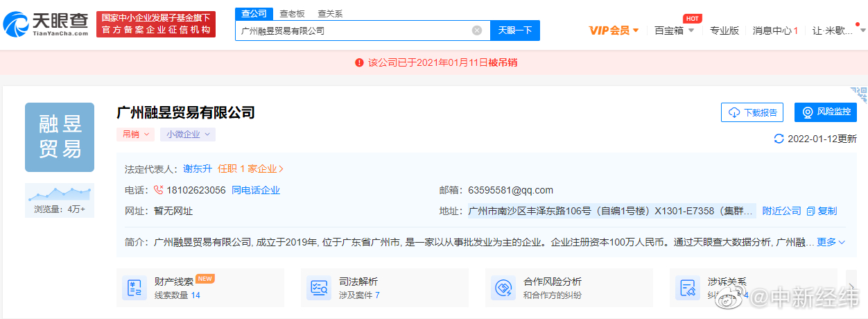Expand the 吊销 status tag dropdown
This screenshot has width=868, height=319.
coord(135,135)
